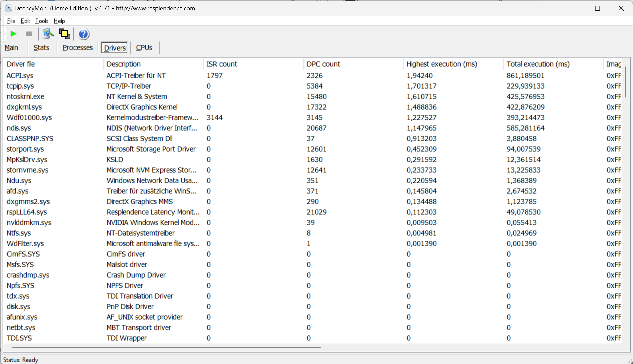Select the ntoskrnl.exe driver row
The height and width of the screenshot is (364, 633).
tap(313, 97)
